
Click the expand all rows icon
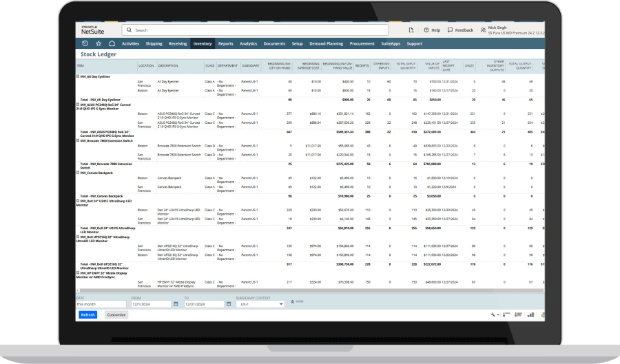[x=518, y=314]
